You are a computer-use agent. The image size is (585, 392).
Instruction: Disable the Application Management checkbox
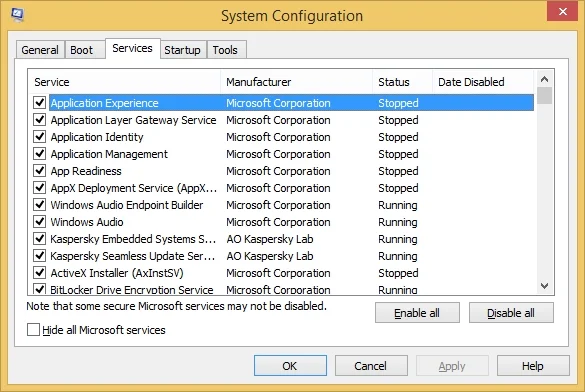coord(40,153)
